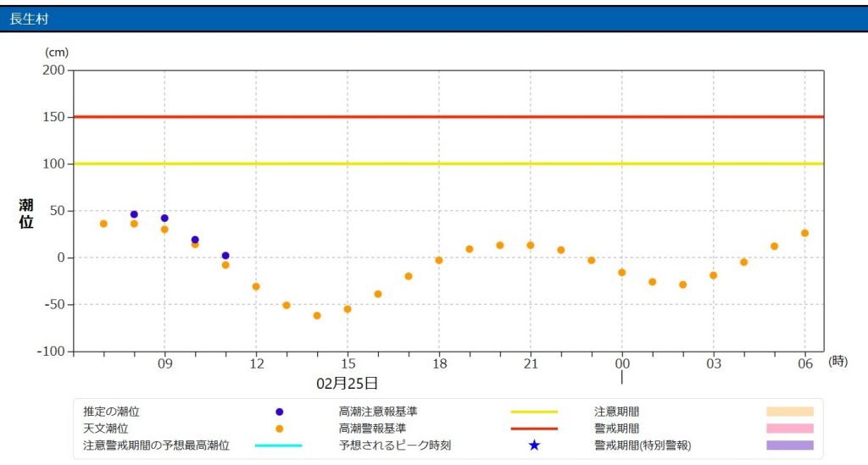Click the red 150 cm warning threshold line in chart
Screen dimensions: 868x465
coord(448,117)
